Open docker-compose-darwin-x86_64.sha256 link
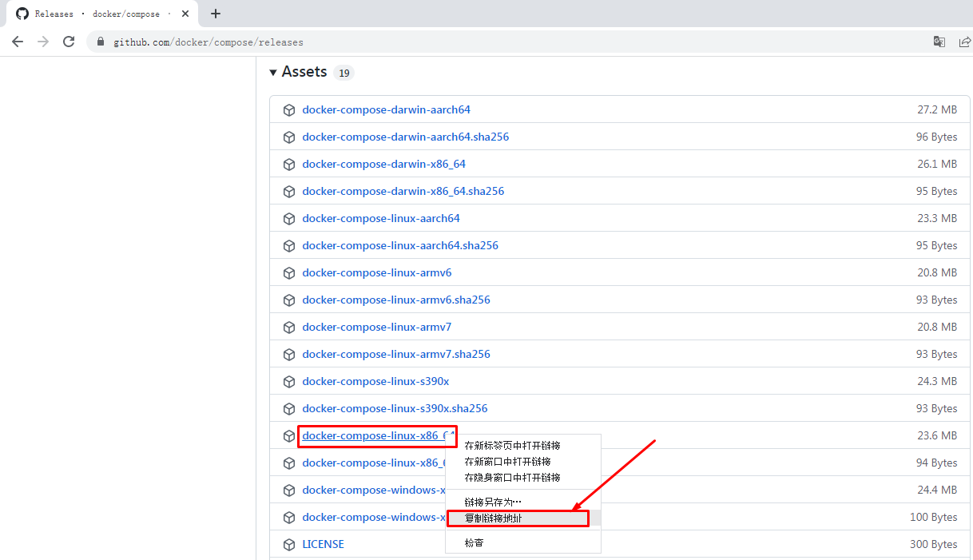 coord(403,192)
